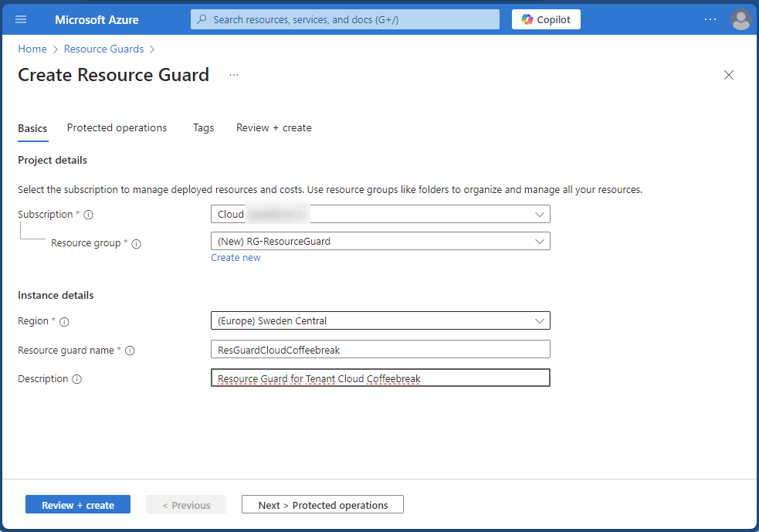759x532 pixels.
Task: Open Copilot from the header
Action: coord(546,19)
